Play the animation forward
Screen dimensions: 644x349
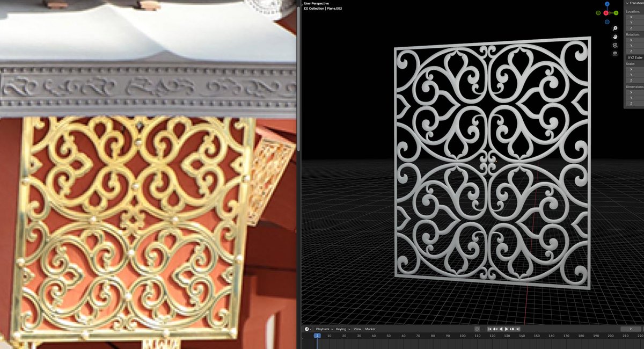(507, 329)
